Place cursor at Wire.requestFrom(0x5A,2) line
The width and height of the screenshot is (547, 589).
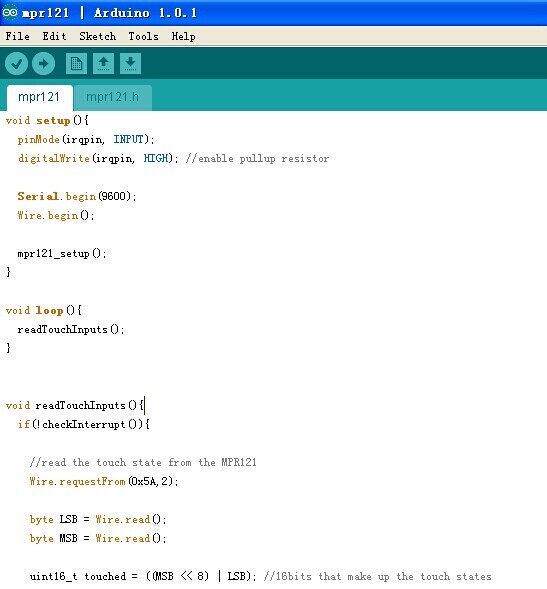104,481
